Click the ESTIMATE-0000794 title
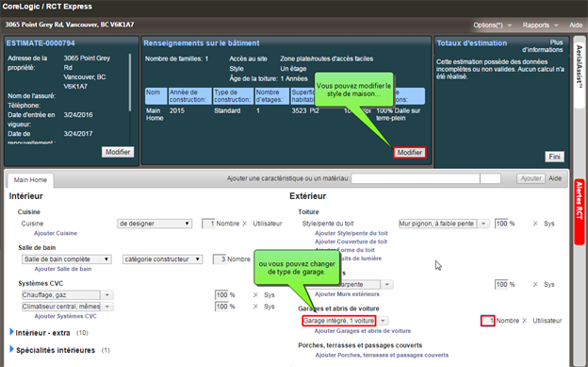Image resolution: width=588 pixels, height=367 pixels. 41,43
